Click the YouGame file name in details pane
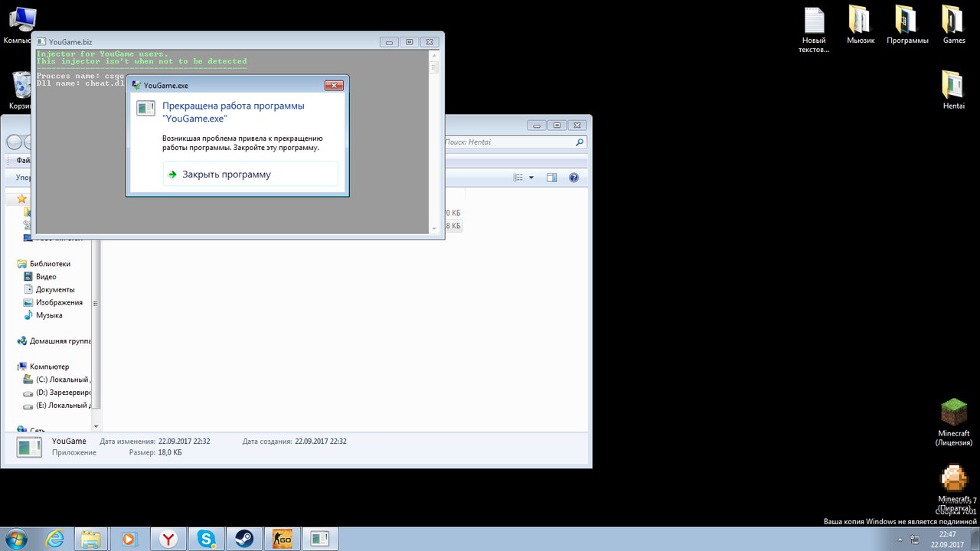Screen dimensions: 980x551 pos(69,442)
